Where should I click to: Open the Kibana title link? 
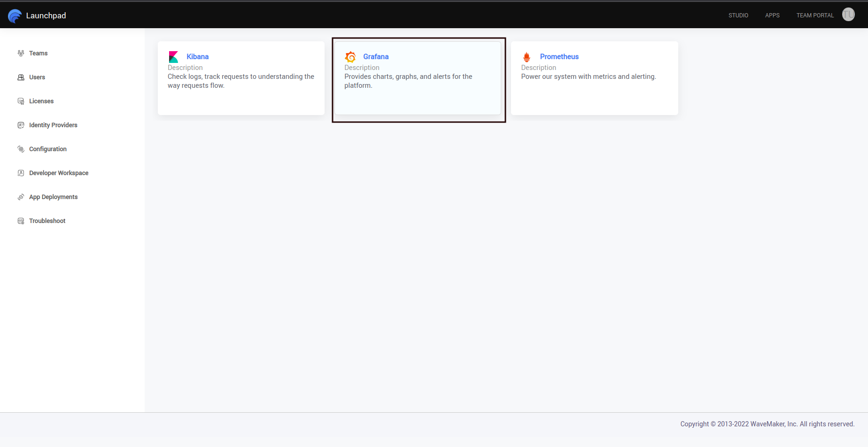[x=197, y=56]
